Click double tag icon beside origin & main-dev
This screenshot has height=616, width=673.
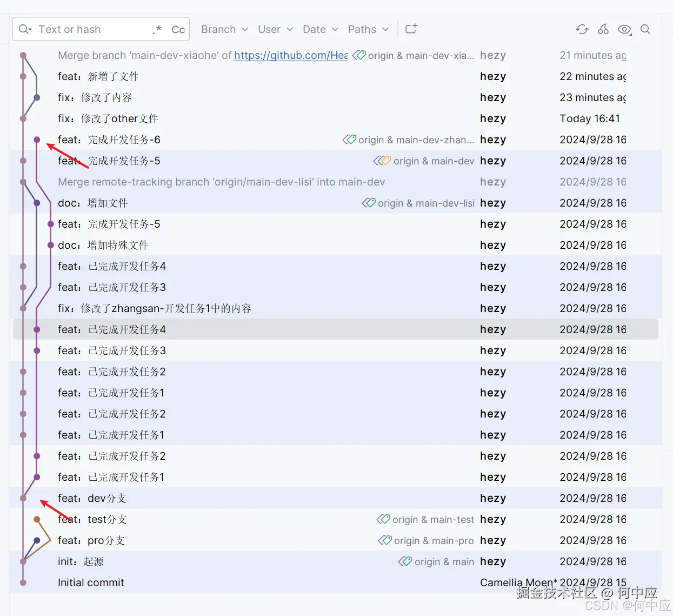tap(382, 161)
